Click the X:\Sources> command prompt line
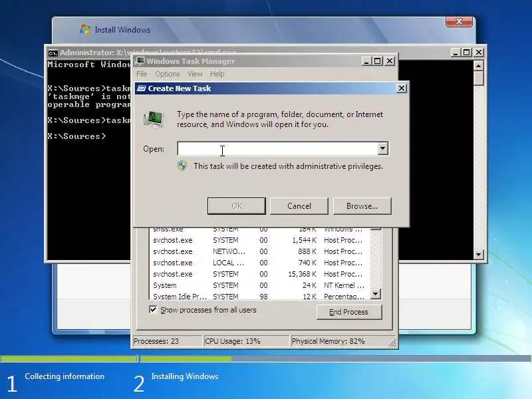Screen dimensions: 532x399 (76, 136)
